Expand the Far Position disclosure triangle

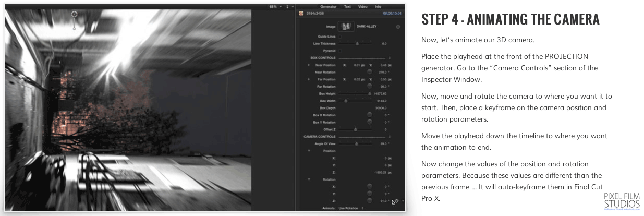pyautogui.click(x=309, y=79)
